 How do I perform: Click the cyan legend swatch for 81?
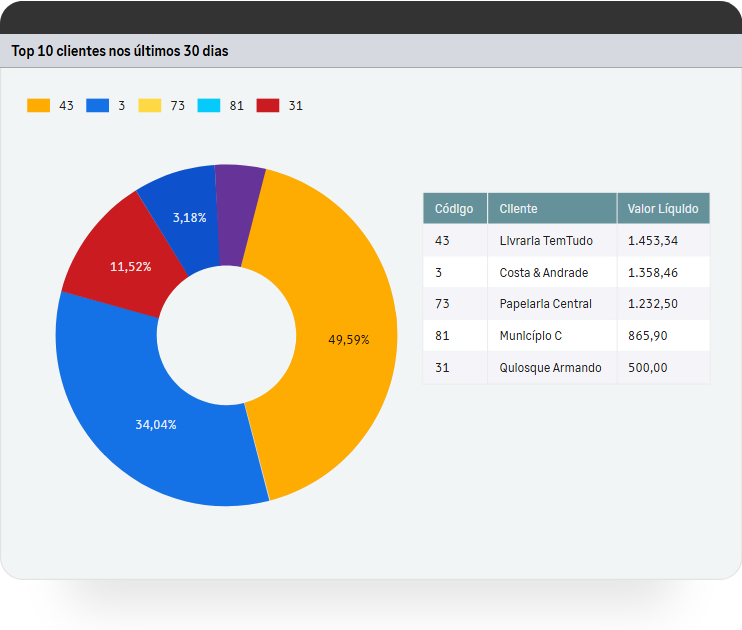coord(209,106)
